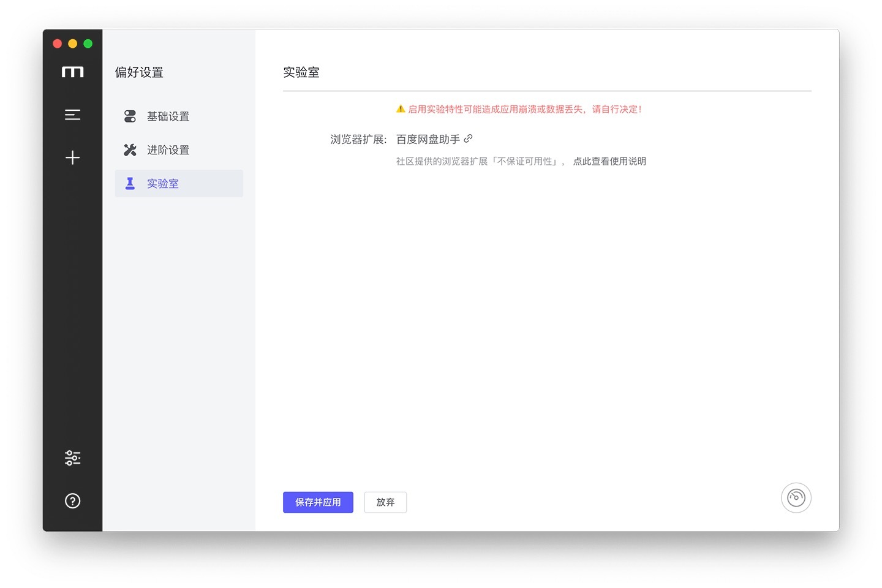Click the chain link icon beside 百度网盘助手
Viewport: 882px width, 588px height.
[468, 139]
